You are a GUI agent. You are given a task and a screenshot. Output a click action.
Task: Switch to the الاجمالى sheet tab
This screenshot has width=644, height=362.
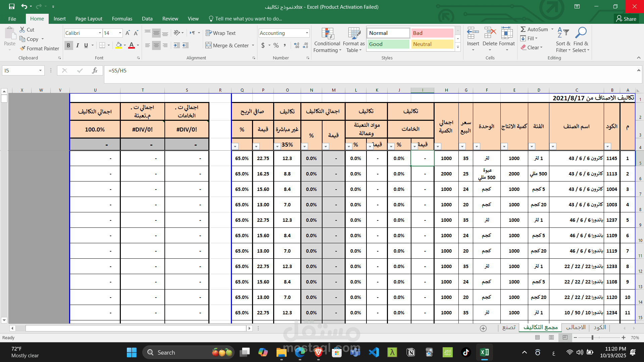click(576, 327)
